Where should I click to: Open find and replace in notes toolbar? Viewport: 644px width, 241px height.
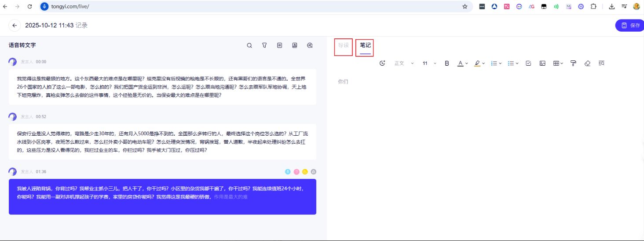(601, 63)
